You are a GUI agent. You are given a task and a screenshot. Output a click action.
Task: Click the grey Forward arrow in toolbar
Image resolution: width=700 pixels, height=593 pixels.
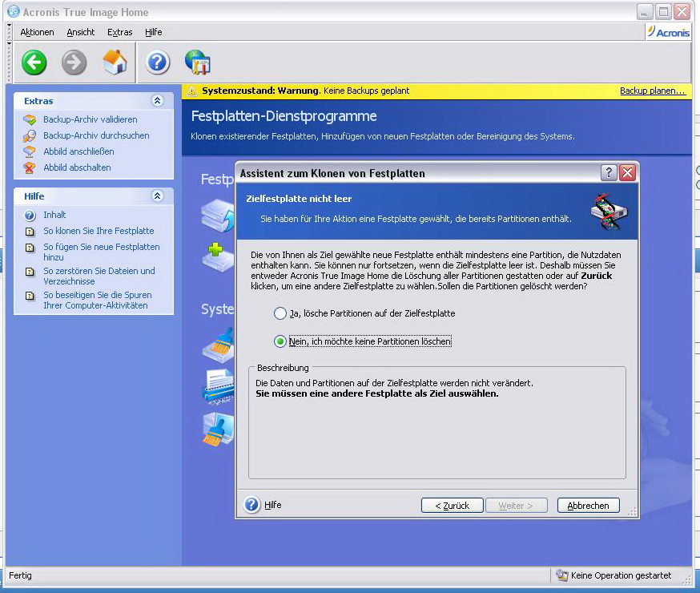[74, 62]
